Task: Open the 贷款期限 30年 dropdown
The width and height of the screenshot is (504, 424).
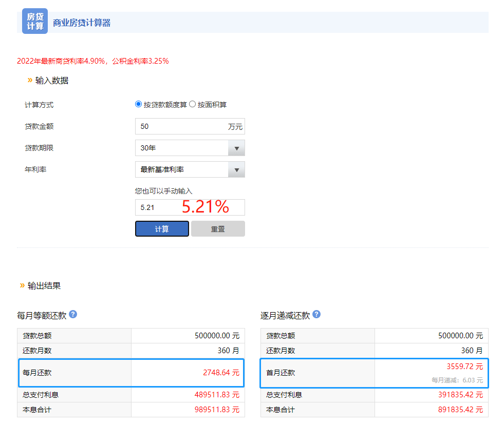Action: (190, 148)
